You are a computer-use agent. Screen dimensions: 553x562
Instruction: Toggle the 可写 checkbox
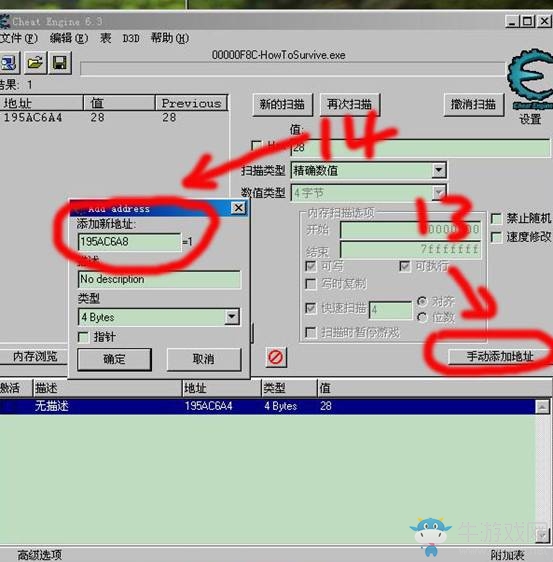[x=311, y=266]
